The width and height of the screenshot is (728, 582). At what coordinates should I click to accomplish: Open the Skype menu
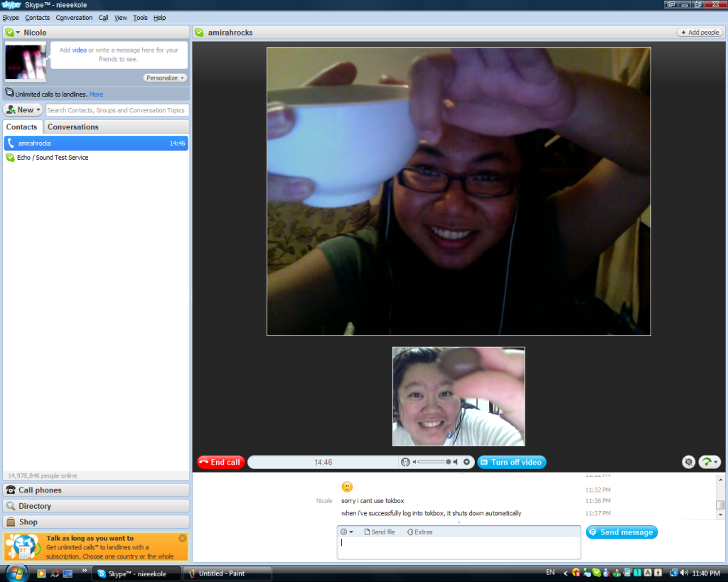pos(11,18)
